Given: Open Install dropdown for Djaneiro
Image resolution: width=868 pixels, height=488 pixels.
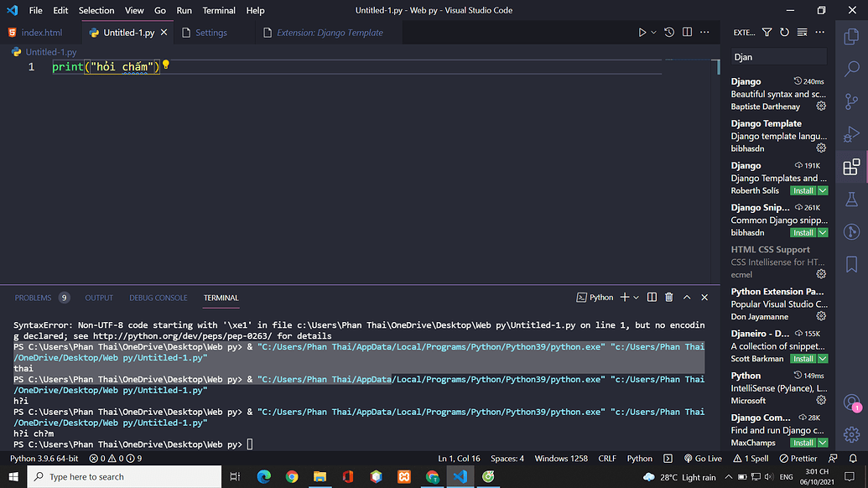Looking at the screenshot, I should 824,359.
